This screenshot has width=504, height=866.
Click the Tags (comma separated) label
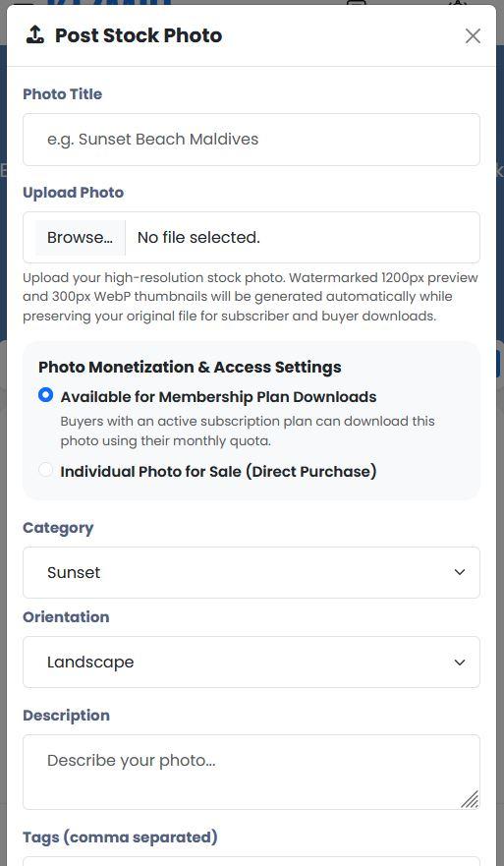pyautogui.click(x=120, y=837)
